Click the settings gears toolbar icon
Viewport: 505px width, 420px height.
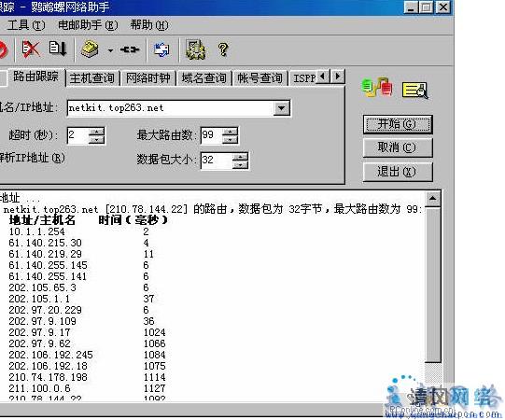(195, 49)
